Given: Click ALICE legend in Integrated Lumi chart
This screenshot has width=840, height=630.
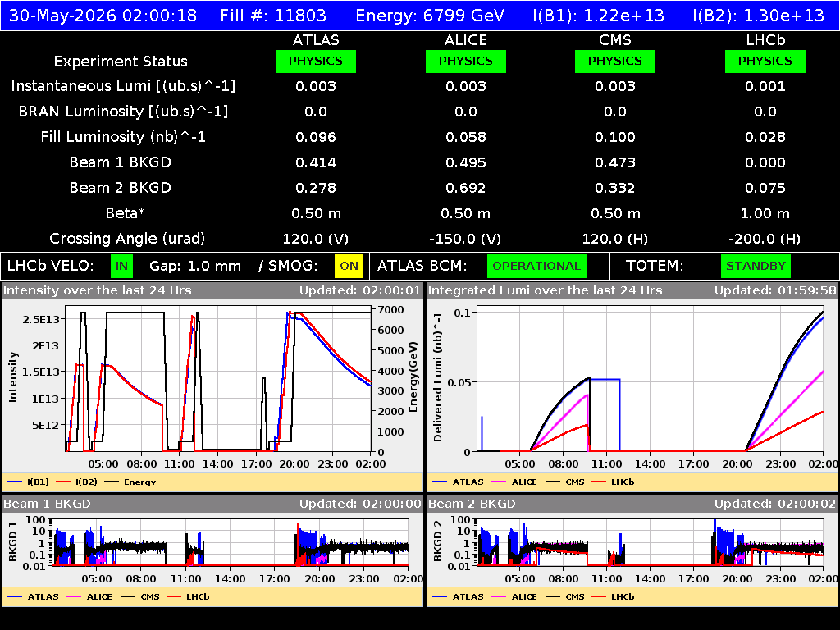Looking at the screenshot, I should click(x=514, y=482).
